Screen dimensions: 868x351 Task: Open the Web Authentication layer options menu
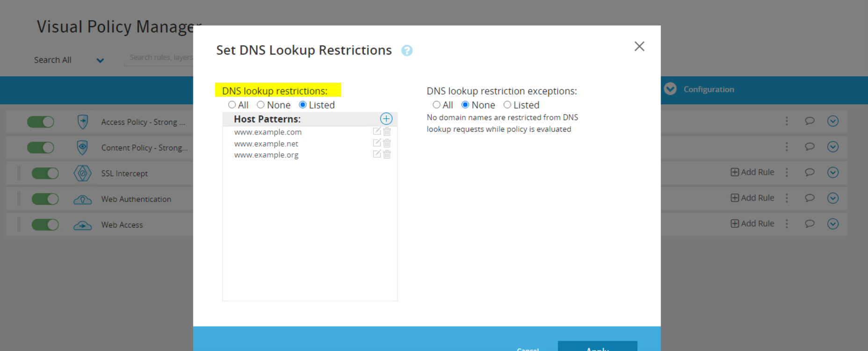coord(787,198)
